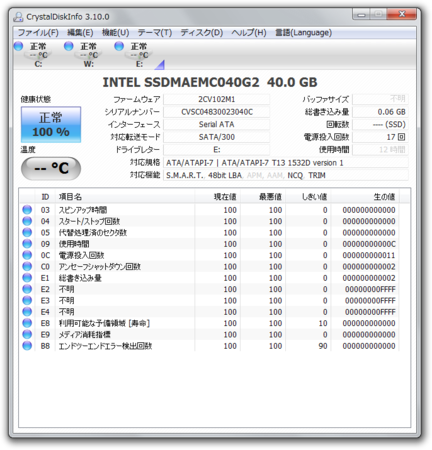The image size is (432, 450).
Task: Select the エンドツーエンドエラー検出回数 attribute name
Action: [x=105, y=346]
